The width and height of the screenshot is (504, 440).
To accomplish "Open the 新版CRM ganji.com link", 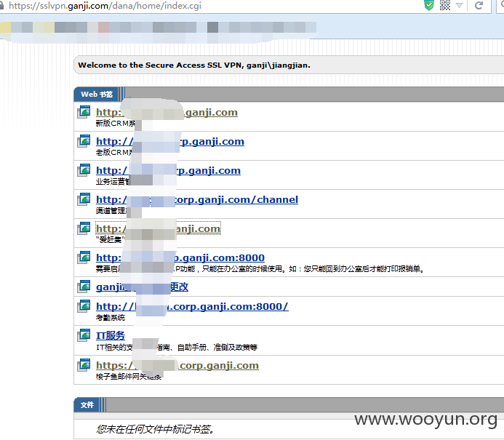I will (167, 112).
